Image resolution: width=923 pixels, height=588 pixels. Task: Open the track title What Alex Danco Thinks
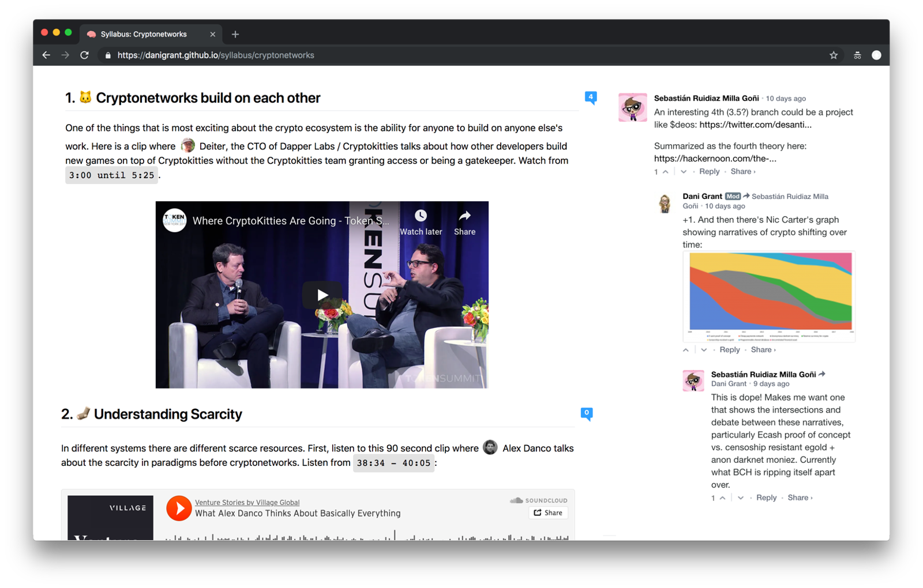click(x=298, y=513)
